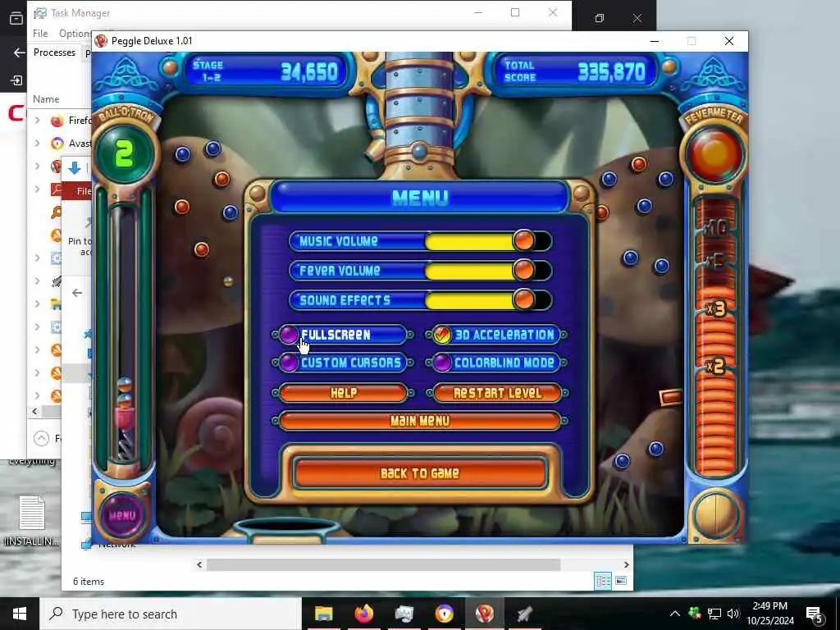Open File Explorer from taskbar
840x630 pixels.
click(x=323, y=614)
